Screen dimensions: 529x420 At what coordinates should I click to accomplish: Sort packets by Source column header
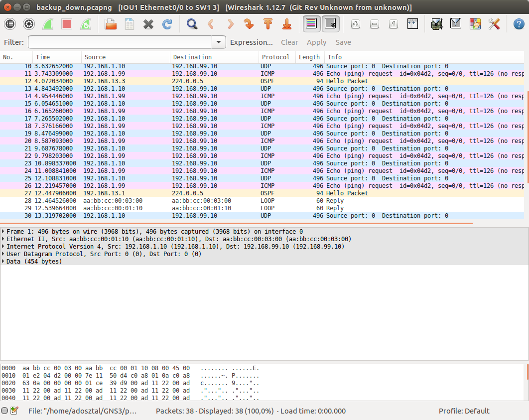click(95, 57)
